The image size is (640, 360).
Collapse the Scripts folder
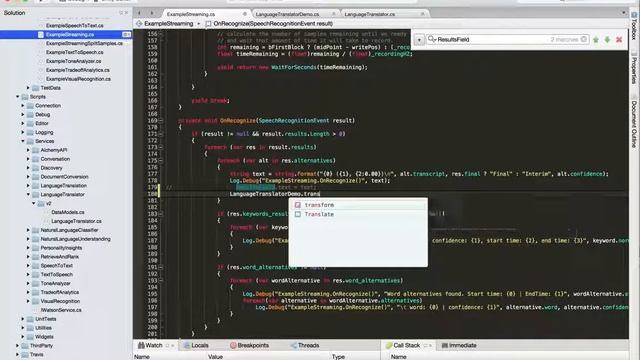coord(18,97)
